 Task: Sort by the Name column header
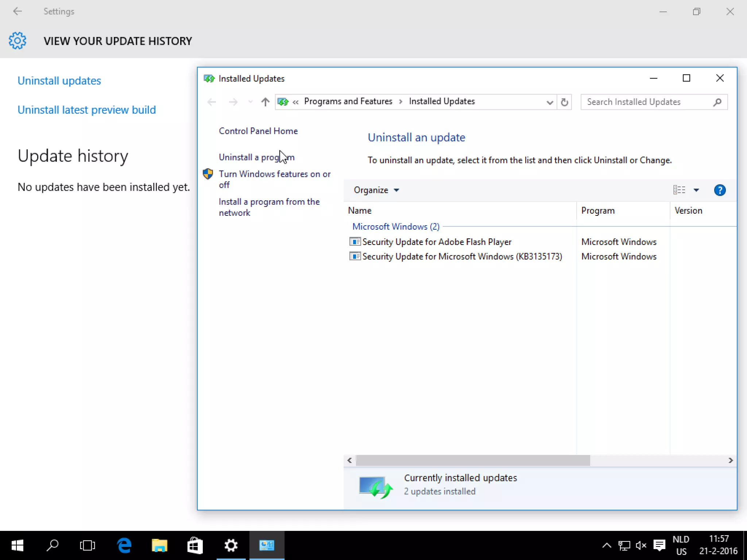click(x=460, y=210)
